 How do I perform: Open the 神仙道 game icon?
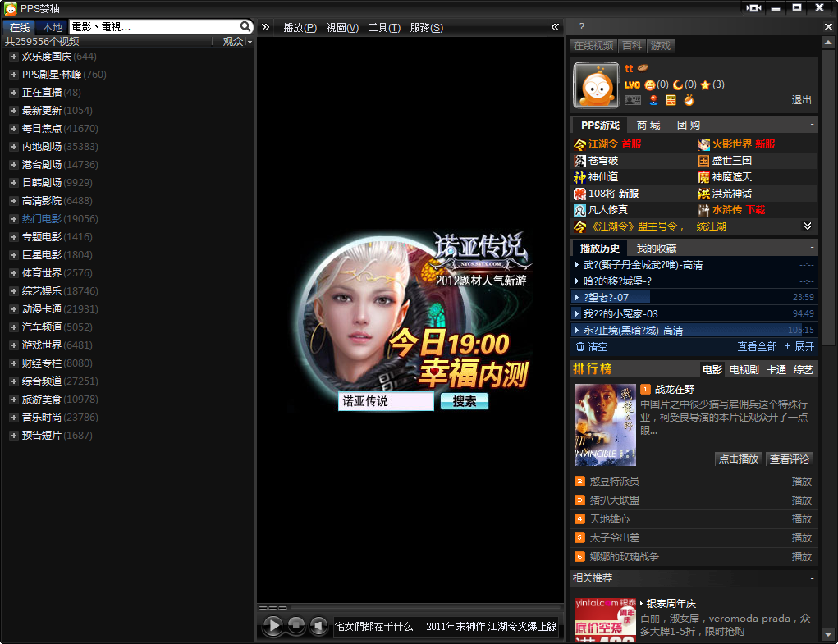click(x=579, y=177)
